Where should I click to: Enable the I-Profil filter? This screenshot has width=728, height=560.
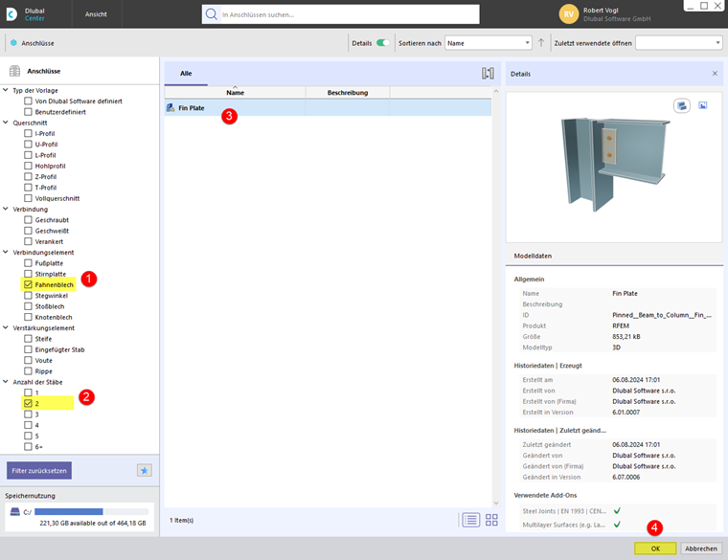click(x=28, y=133)
